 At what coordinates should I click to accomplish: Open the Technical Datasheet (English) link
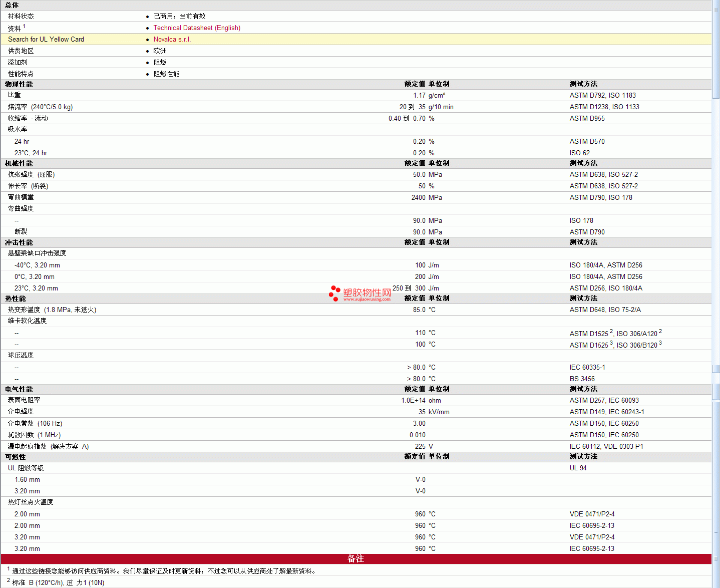tap(197, 28)
